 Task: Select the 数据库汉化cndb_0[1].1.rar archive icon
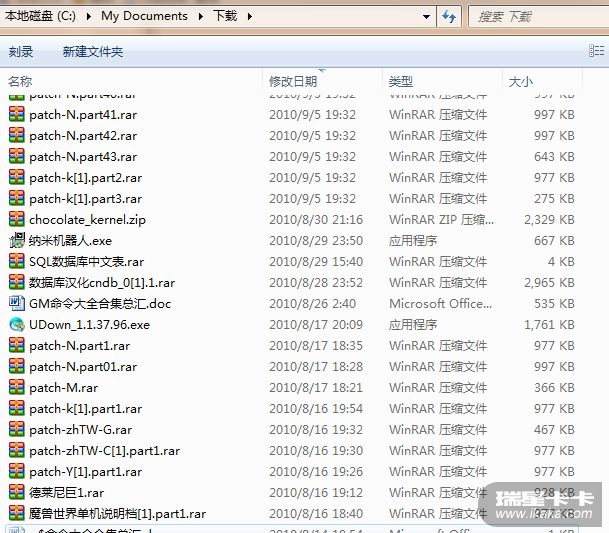pyautogui.click(x=17, y=282)
